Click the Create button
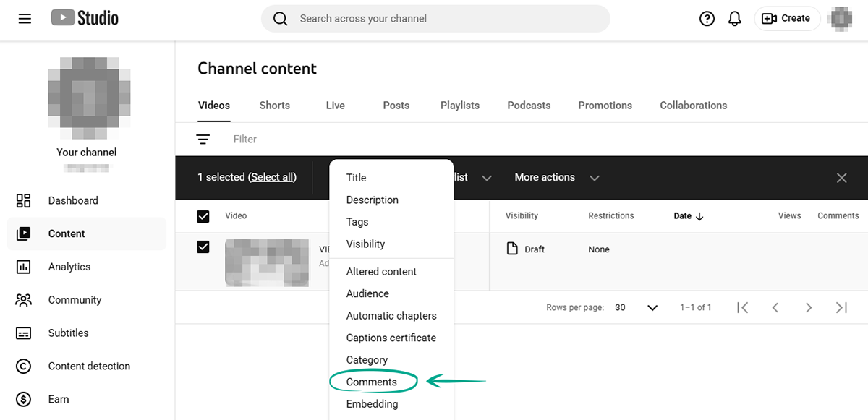 coord(786,19)
